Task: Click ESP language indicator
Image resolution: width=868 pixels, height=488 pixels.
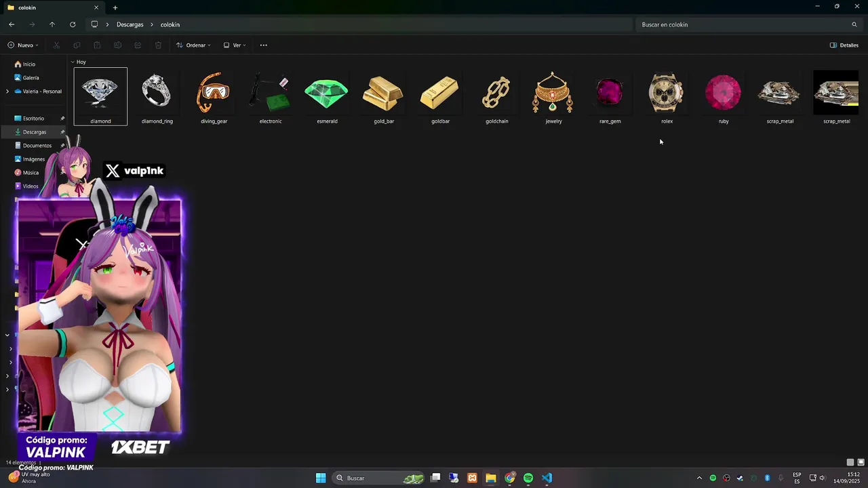Action: pos(797,478)
